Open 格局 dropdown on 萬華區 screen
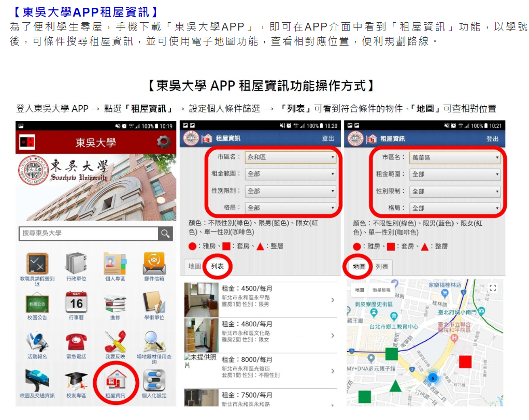This screenshot has width=529, height=420. click(455, 208)
